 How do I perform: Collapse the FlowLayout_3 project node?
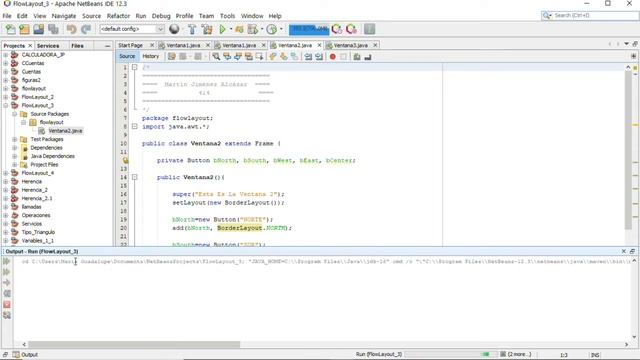[x=6, y=105]
